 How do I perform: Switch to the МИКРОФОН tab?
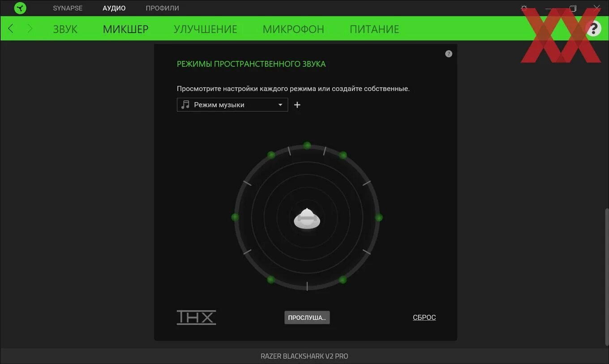293,28
